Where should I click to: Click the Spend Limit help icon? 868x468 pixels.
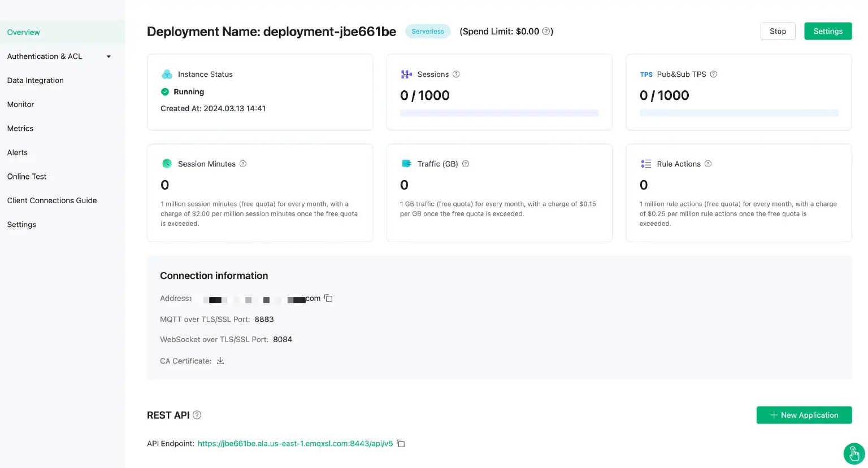(545, 32)
